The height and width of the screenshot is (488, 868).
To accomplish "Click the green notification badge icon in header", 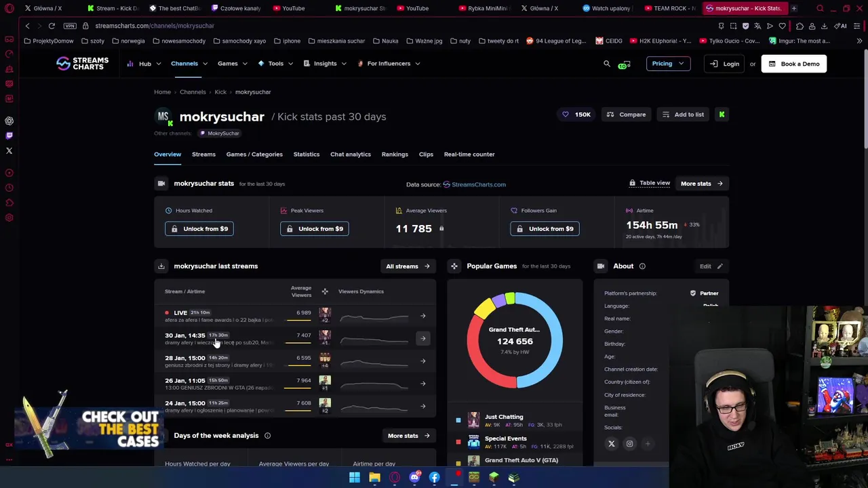I will tap(624, 64).
